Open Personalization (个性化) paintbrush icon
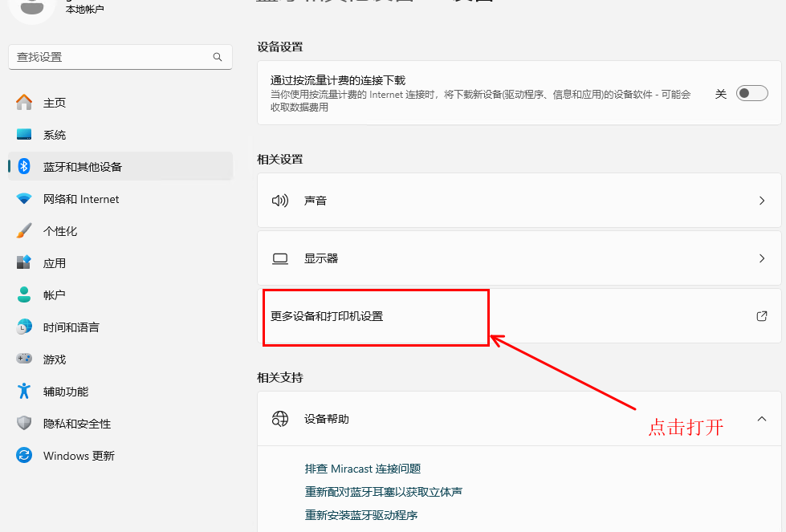This screenshot has width=786, height=532. (24, 231)
